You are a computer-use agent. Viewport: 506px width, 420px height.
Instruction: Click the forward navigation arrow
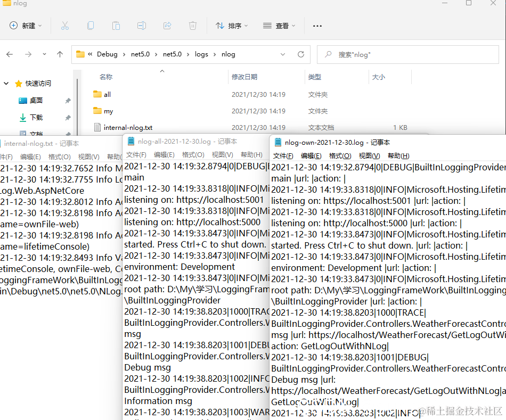28,54
